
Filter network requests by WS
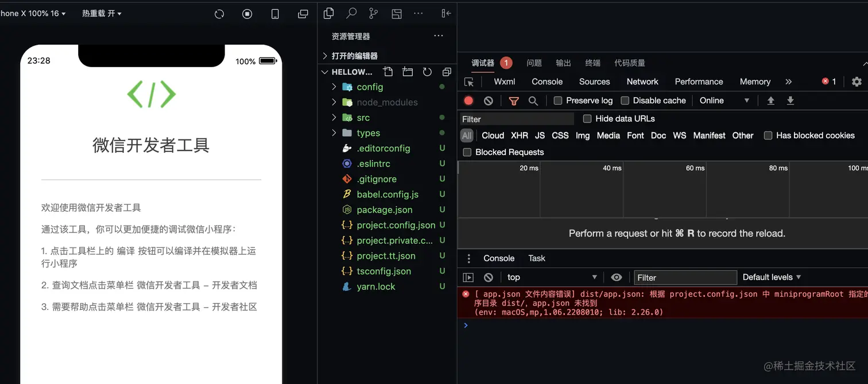(x=680, y=135)
